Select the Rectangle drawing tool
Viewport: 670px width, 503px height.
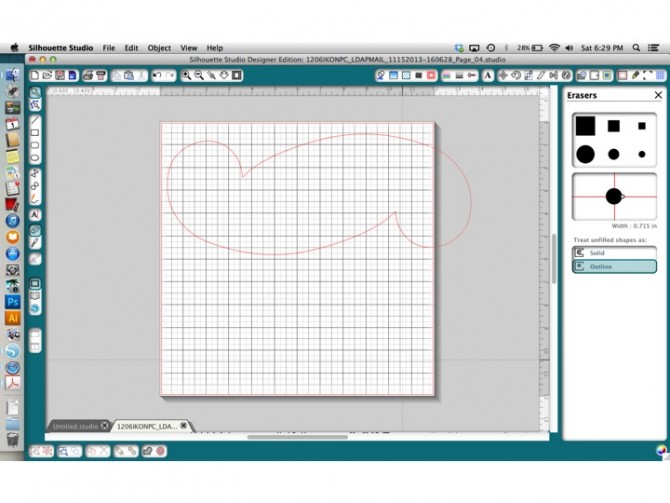[35, 133]
